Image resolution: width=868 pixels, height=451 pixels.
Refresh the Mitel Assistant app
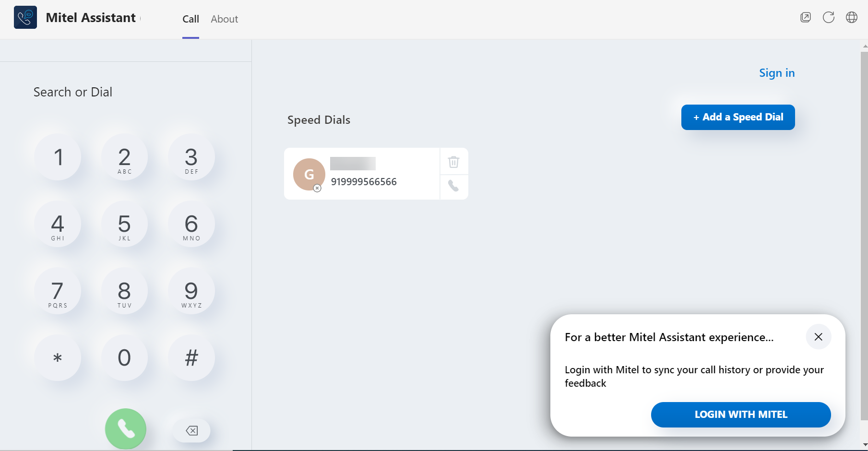[x=829, y=17]
